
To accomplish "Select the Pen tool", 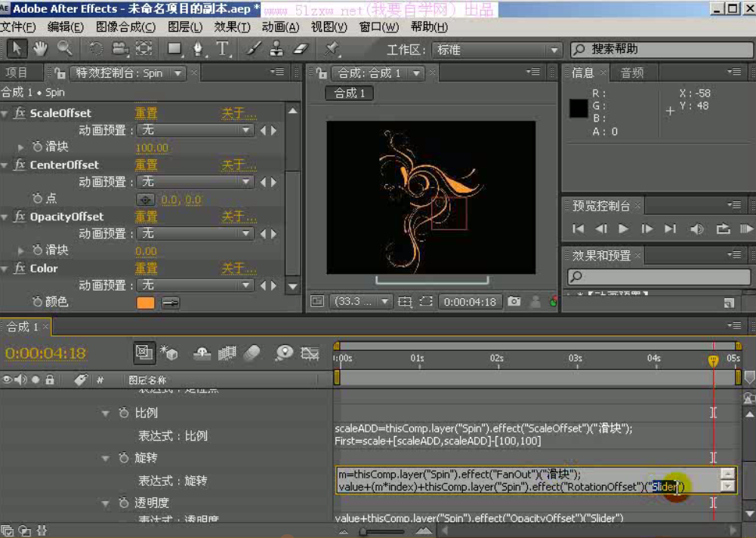I will tap(198, 48).
